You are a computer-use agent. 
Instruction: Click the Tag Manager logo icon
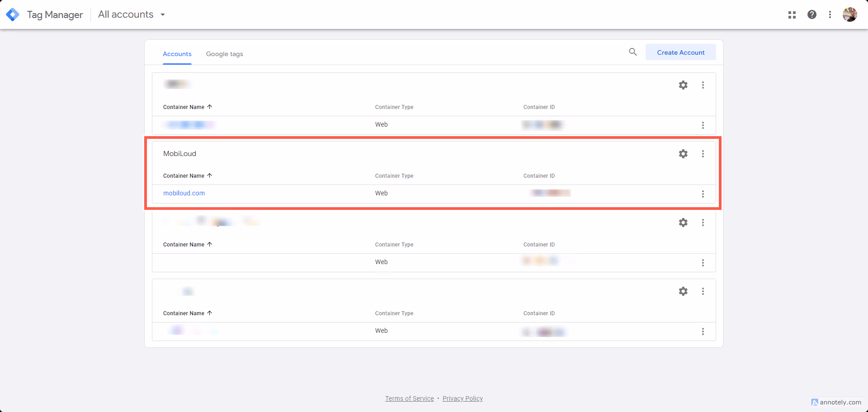point(13,14)
